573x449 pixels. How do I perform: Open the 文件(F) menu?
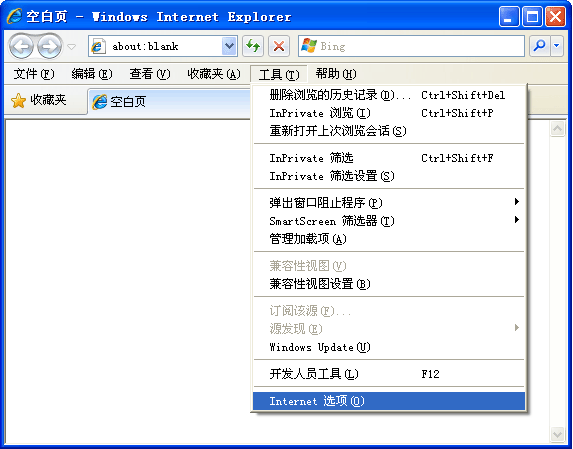click(x=34, y=74)
